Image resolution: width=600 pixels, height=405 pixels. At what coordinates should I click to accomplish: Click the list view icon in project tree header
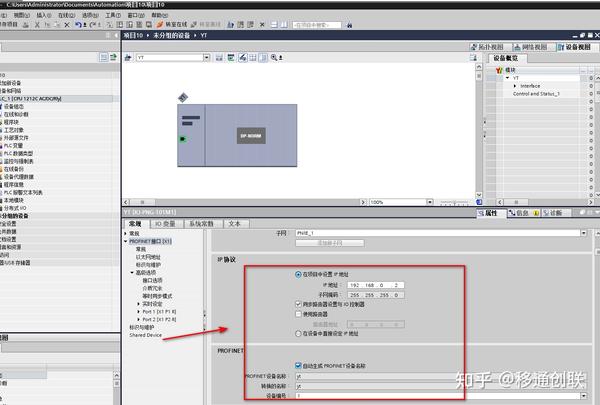(x=103, y=57)
